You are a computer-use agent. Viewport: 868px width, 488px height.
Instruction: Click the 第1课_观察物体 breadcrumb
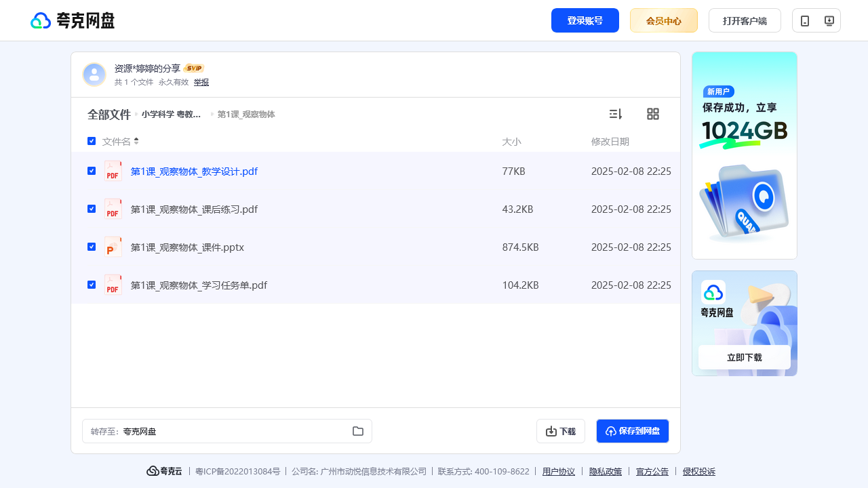(246, 115)
